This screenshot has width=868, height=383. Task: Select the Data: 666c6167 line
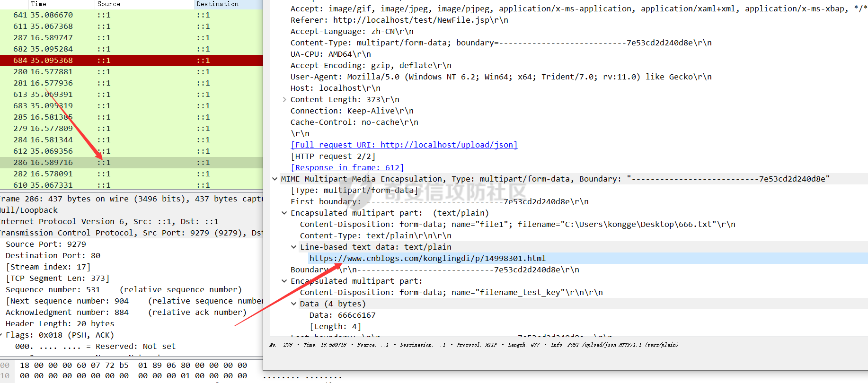[342, 315]
